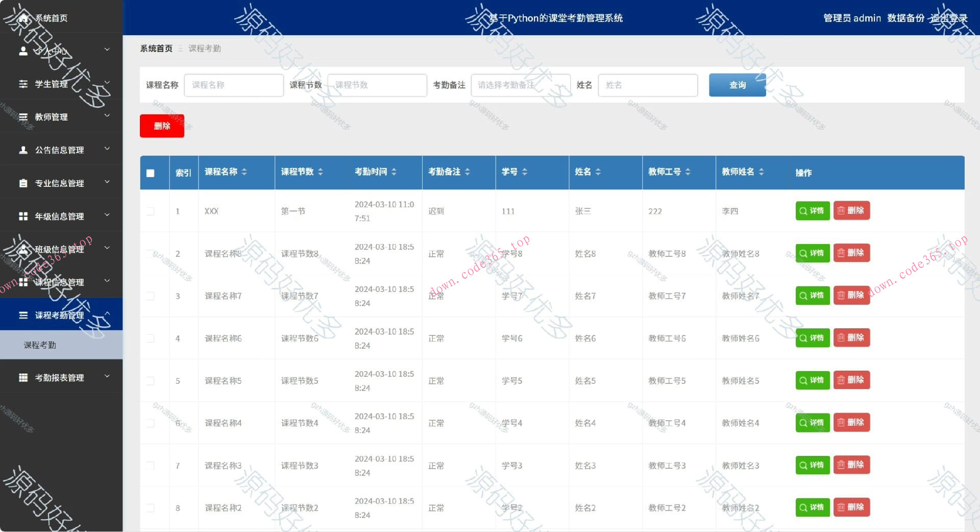The width and height of the screenshot is (980, 532).
Task: Expand the 班级信息管理 menu chevron
Action: pos(107,247)
